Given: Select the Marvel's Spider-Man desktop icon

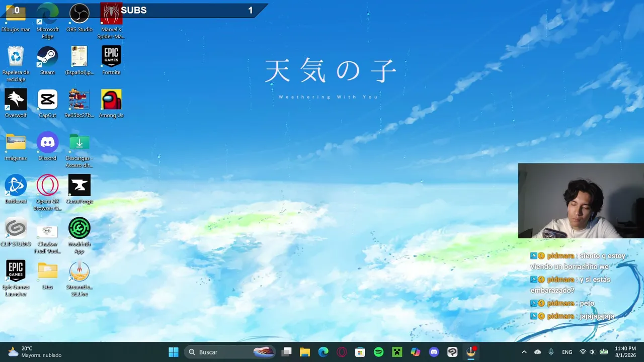Looking at the screenshot, I should pyautogui.click(x=111, y=22).
